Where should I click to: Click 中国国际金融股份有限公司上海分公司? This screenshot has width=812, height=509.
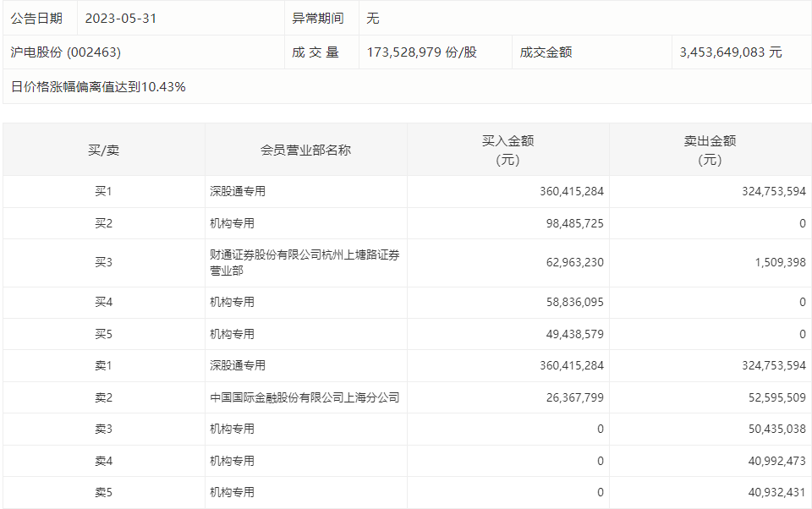[x=304, y=398]
